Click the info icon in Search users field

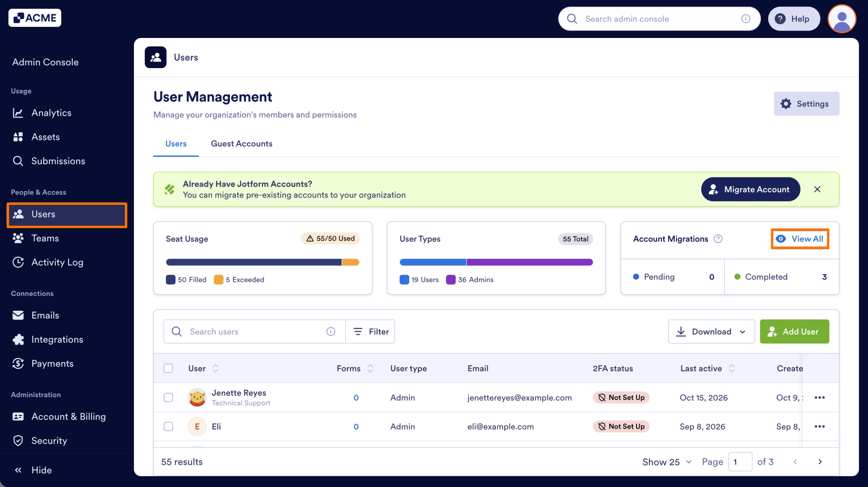[x=331, y=331]
